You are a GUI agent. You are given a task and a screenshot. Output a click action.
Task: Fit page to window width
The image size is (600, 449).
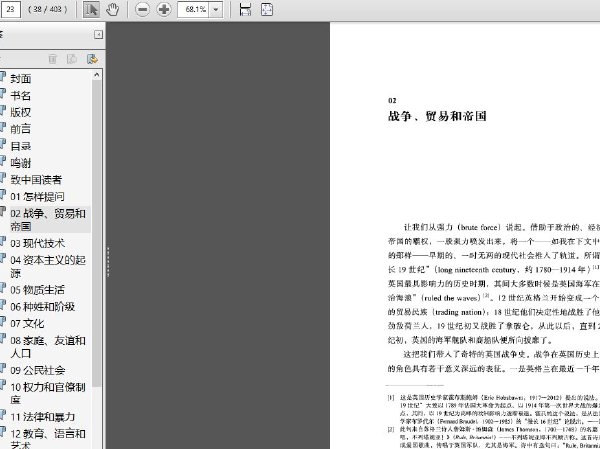(245, 9)
